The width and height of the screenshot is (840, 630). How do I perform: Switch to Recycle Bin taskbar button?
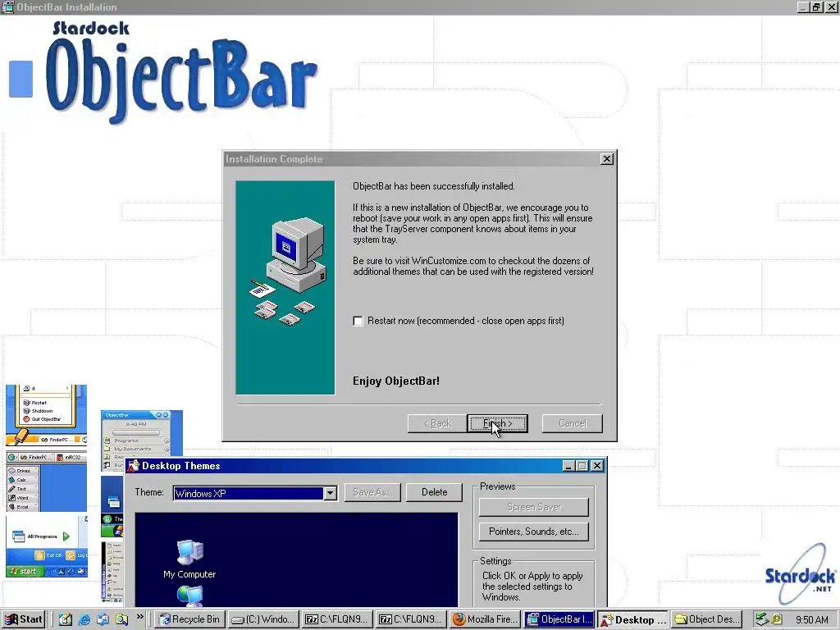(190, 619)
